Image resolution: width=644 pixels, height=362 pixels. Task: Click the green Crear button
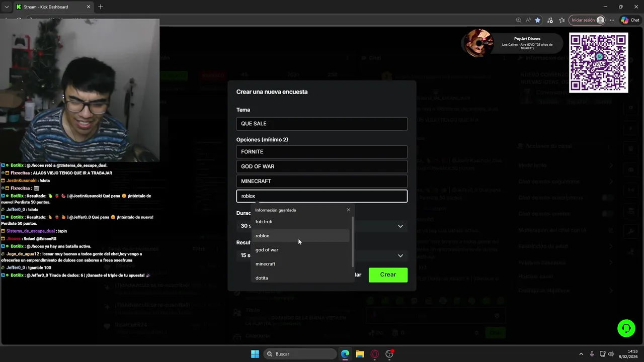point(388,275)
